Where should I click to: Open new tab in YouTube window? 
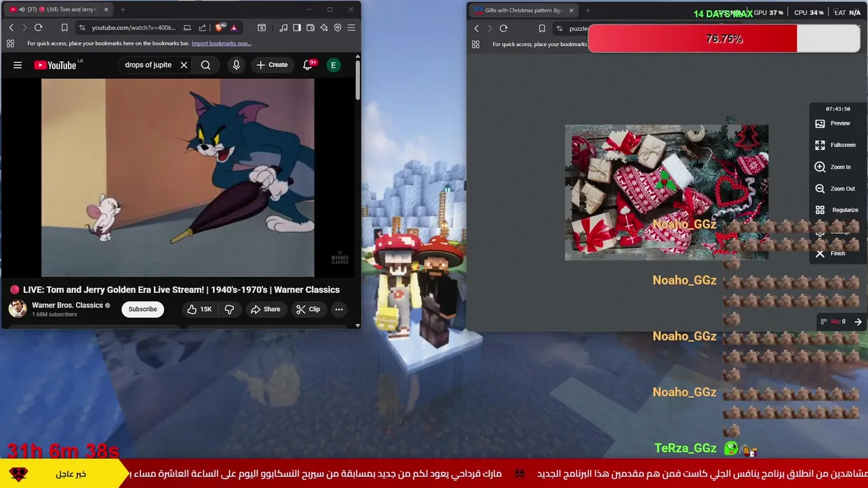click(x=123, y=9)
